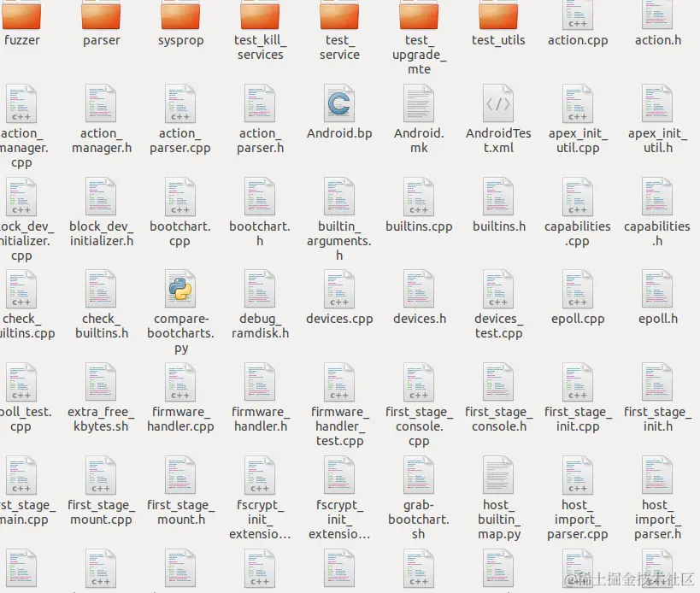Select the host_import_parser.cpp file icon

(578, 475)
